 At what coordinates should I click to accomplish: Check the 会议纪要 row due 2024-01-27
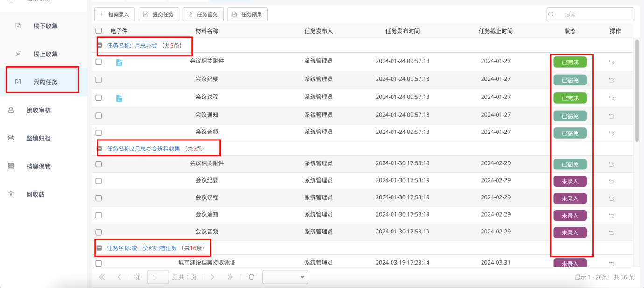tap(98, 80)
